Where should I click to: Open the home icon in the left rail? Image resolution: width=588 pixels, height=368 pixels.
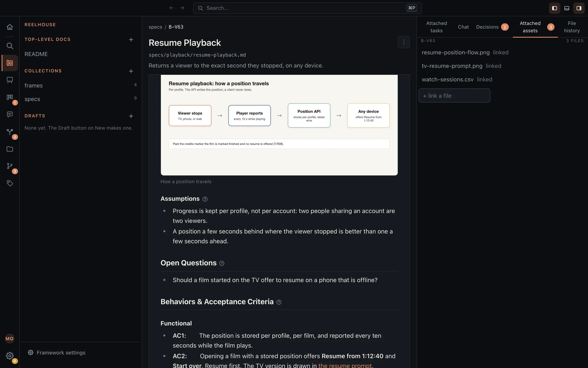click(10, 27)
